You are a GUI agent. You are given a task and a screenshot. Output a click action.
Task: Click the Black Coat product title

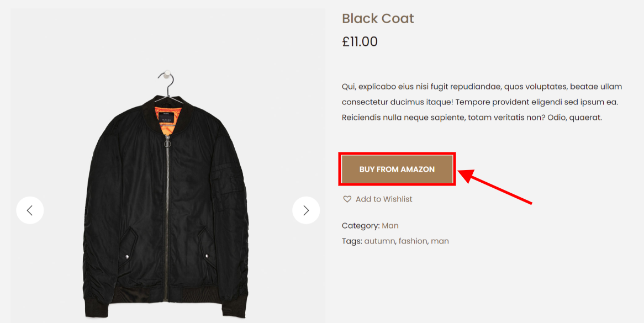coord(378,18)
